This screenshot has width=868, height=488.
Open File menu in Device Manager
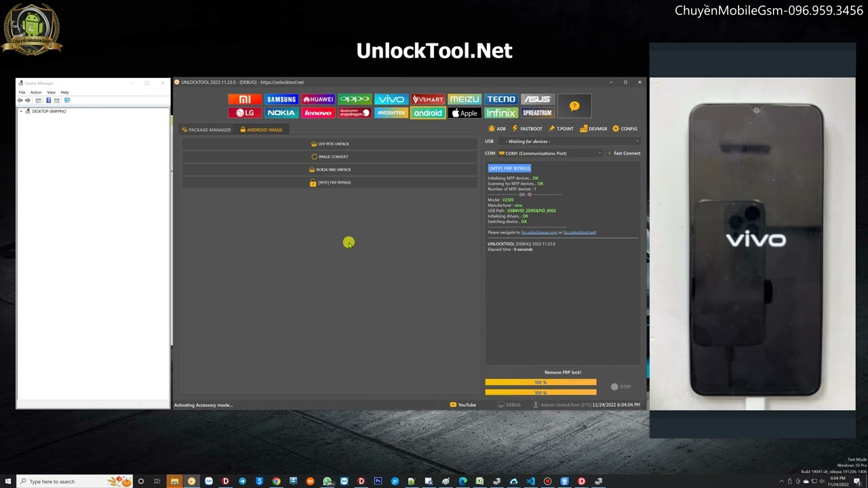pos(22,92)
